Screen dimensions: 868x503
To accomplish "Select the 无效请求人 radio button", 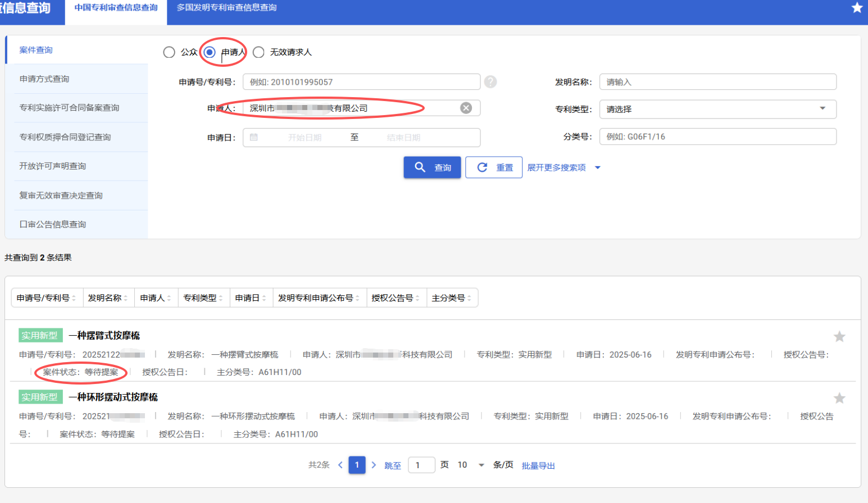I will [x=258, y=52].
